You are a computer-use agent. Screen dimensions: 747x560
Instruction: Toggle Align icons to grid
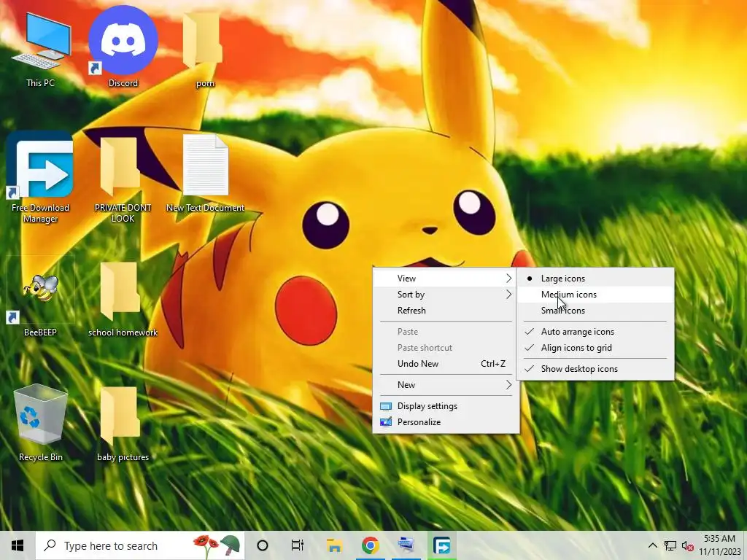coord(595,348)
